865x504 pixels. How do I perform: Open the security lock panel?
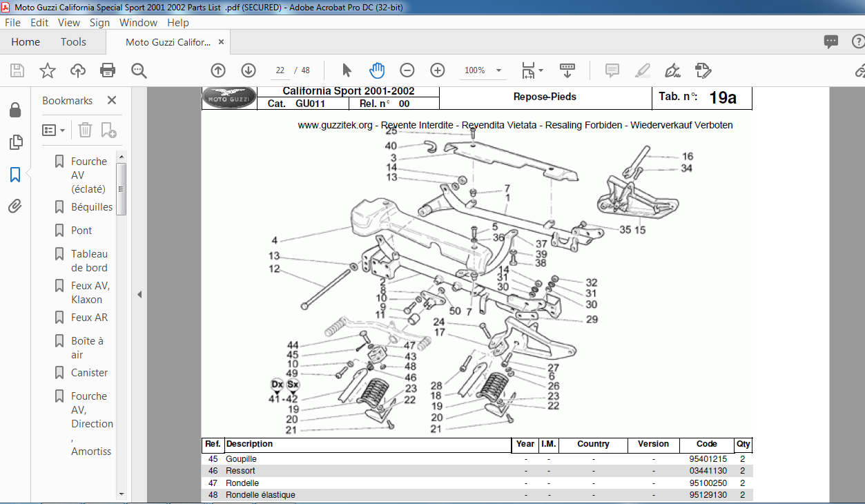[15, 110]
